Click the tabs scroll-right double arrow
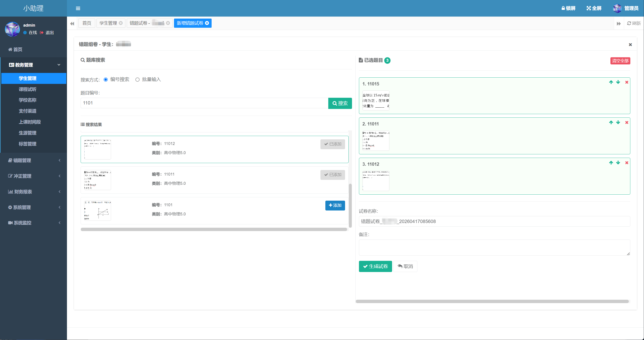 [618, 23]
